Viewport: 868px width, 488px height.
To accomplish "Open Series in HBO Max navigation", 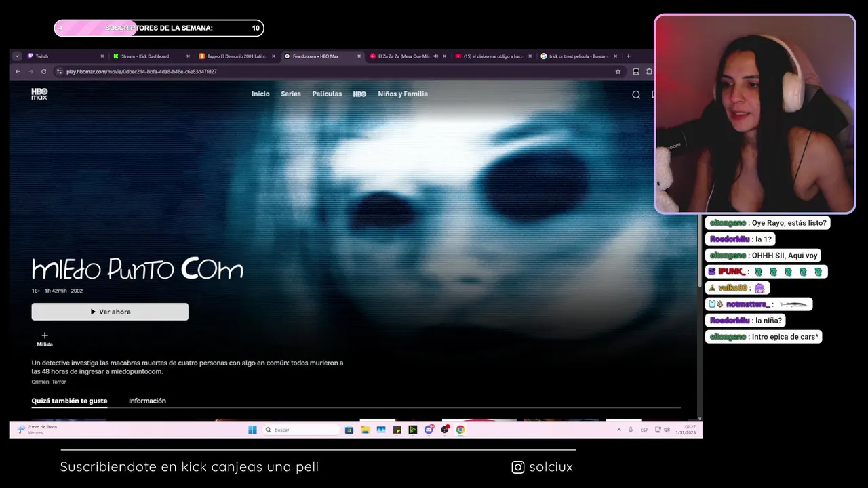I will 291,94.
